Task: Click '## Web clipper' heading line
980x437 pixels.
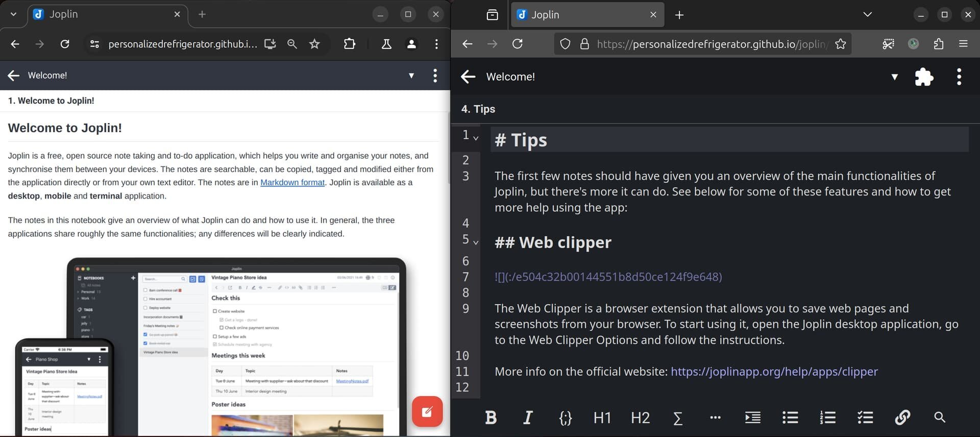Action: pos(553,242)
